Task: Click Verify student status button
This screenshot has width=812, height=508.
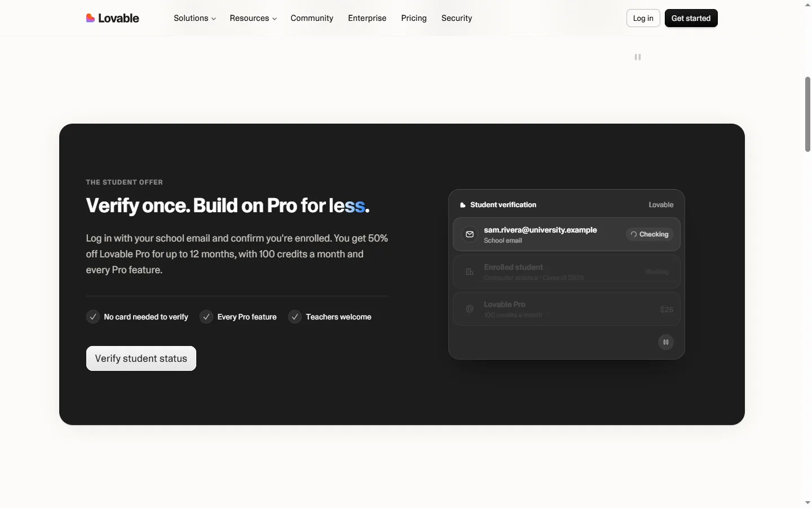Action: point(141,358)
